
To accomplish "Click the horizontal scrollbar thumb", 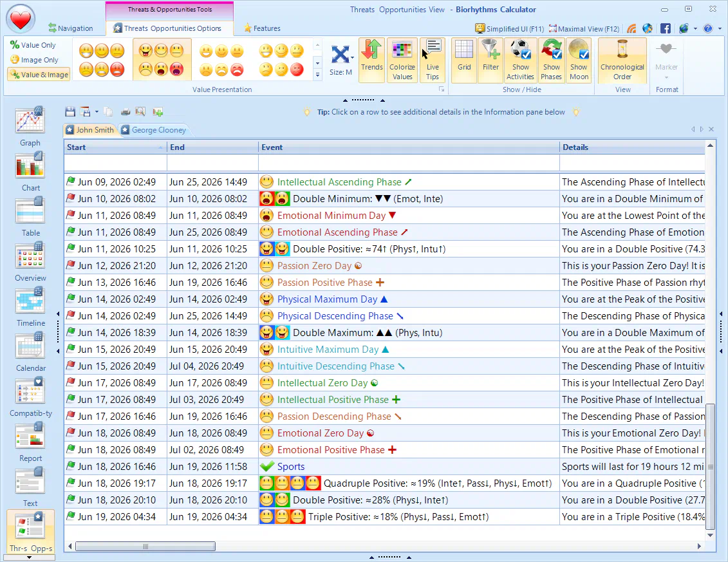I will (x=145, y=547).
